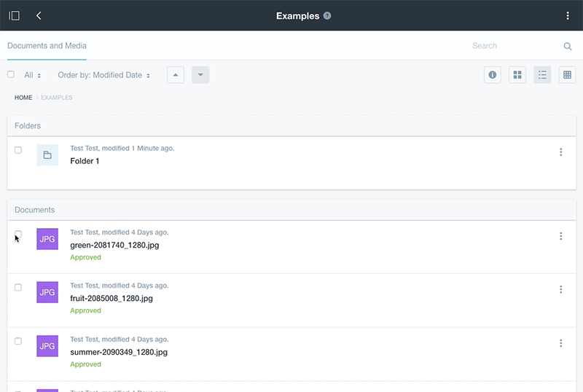Switch to table view
Viewport: 583px width, 392px height.
click(x=567, y=75)
